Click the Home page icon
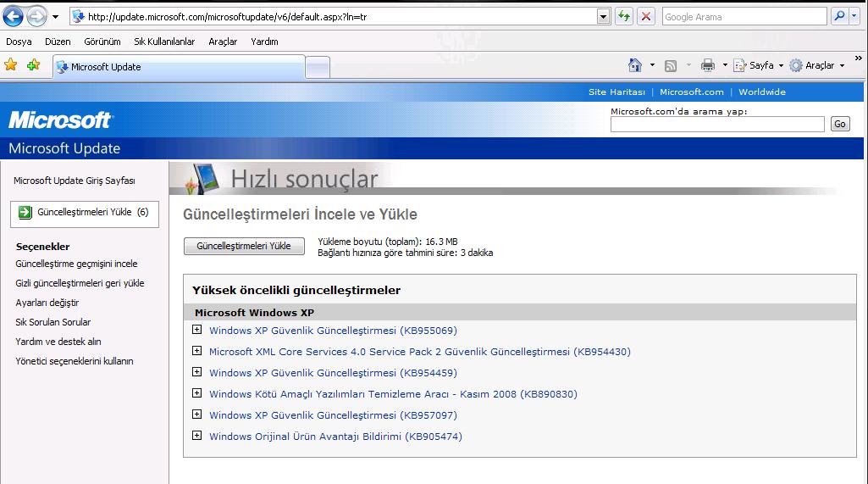The width and height of the screenshot is (868, 484). [635, 65]
